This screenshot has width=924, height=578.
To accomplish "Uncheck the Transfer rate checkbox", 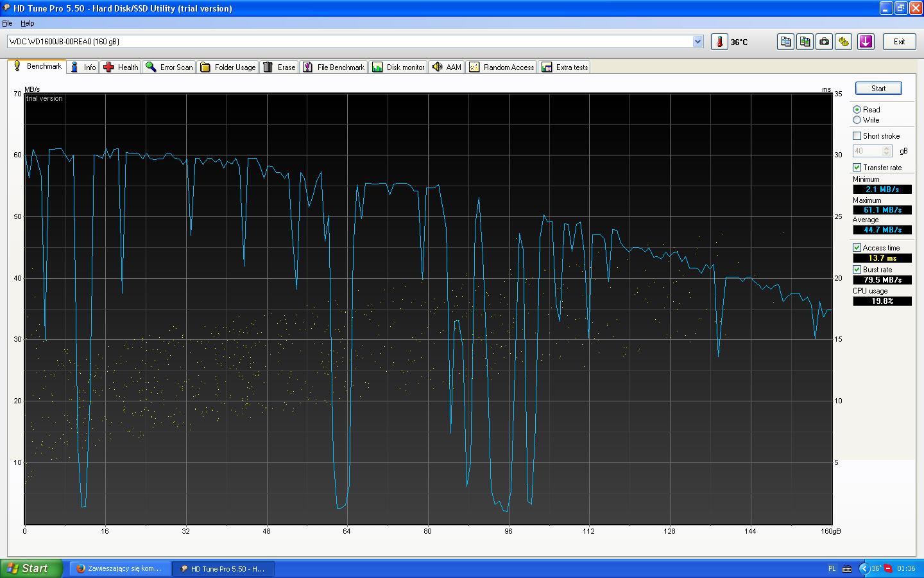I will point(857,168).
